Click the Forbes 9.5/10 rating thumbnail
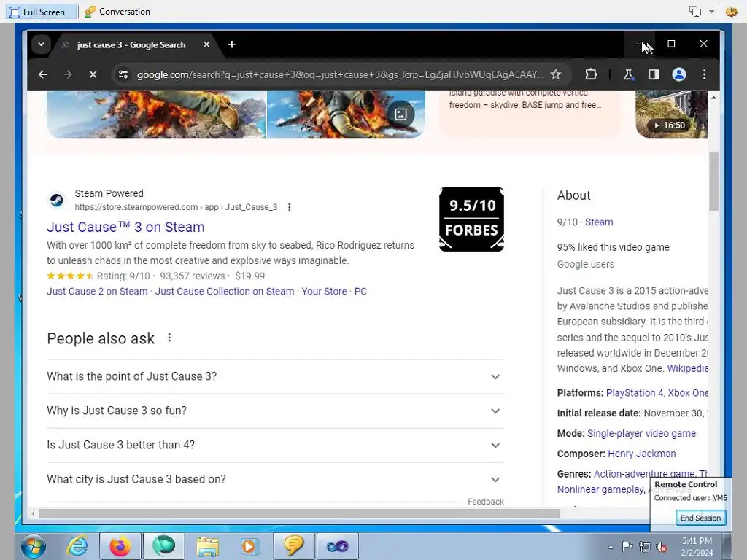The height and width of the screenshot is (560, 747). coord(471,219)
